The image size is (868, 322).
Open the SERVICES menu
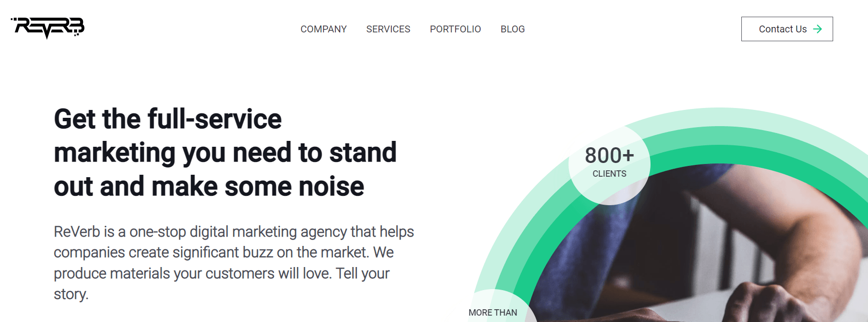click(x=388, y=29)
